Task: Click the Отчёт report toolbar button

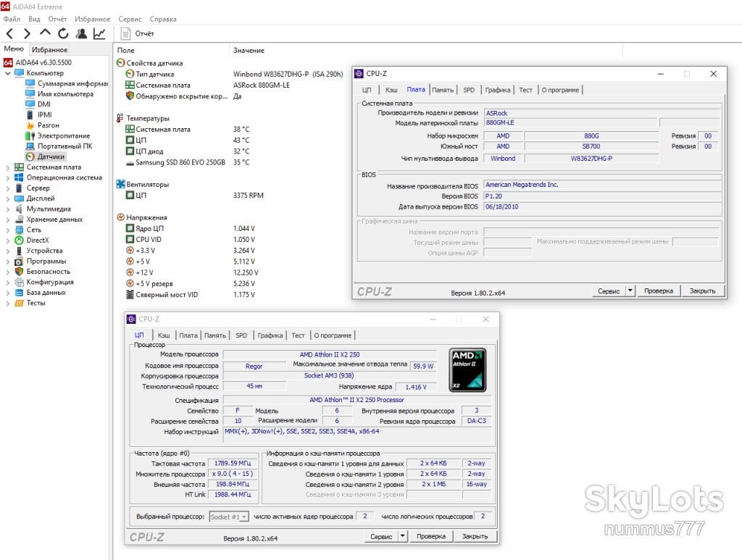Action: click(137, 33)
